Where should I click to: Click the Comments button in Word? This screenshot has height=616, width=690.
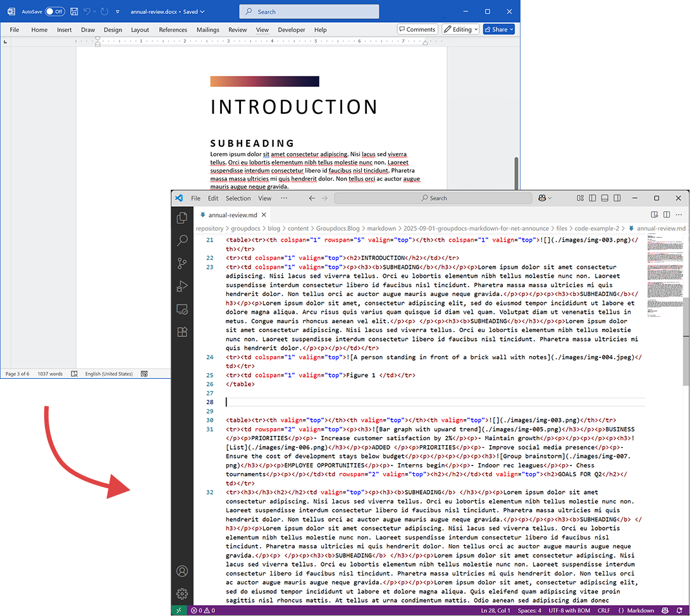click(417, 29)
